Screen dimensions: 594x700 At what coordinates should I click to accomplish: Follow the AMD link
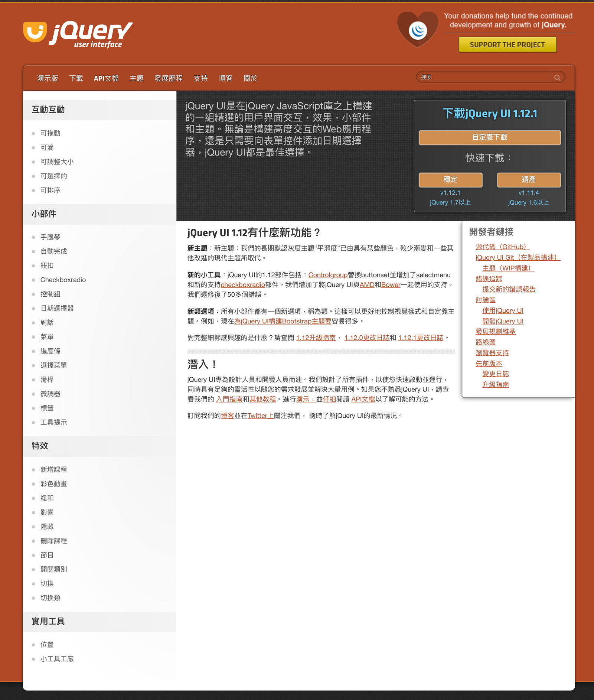[x=367, y=285]
